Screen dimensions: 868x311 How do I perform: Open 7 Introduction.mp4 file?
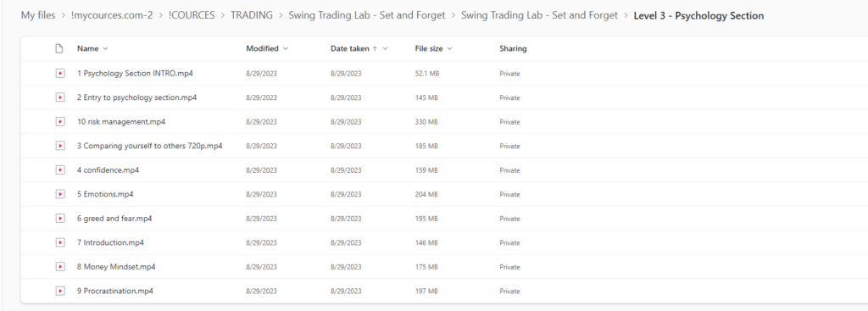pos(110,242)
